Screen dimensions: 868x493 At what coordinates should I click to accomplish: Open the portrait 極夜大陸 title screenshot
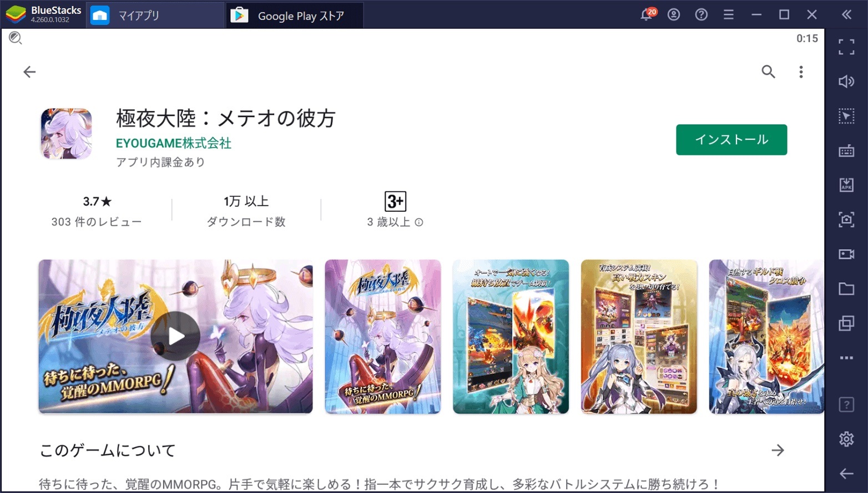(x=383, y=337)
